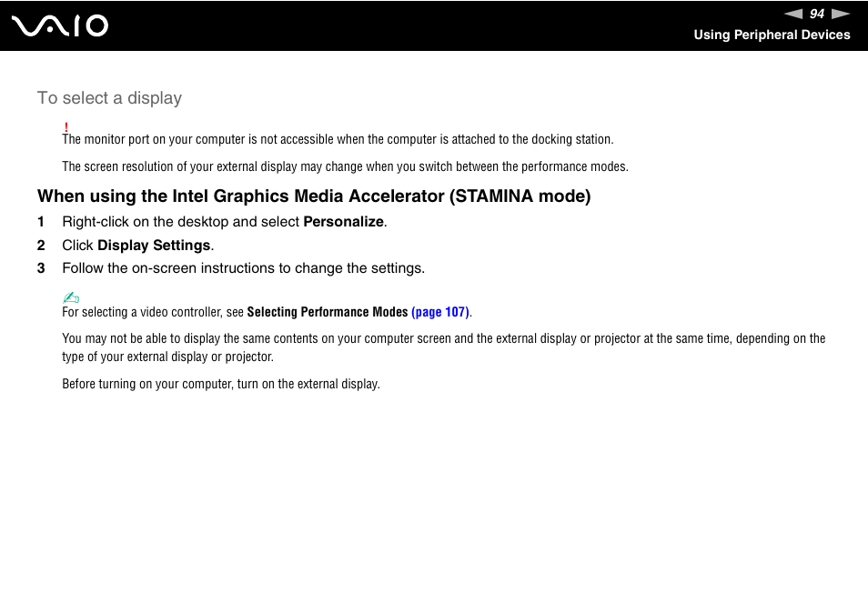Go to the previous page arrow
868x613 pixels.
pos(793,14)
